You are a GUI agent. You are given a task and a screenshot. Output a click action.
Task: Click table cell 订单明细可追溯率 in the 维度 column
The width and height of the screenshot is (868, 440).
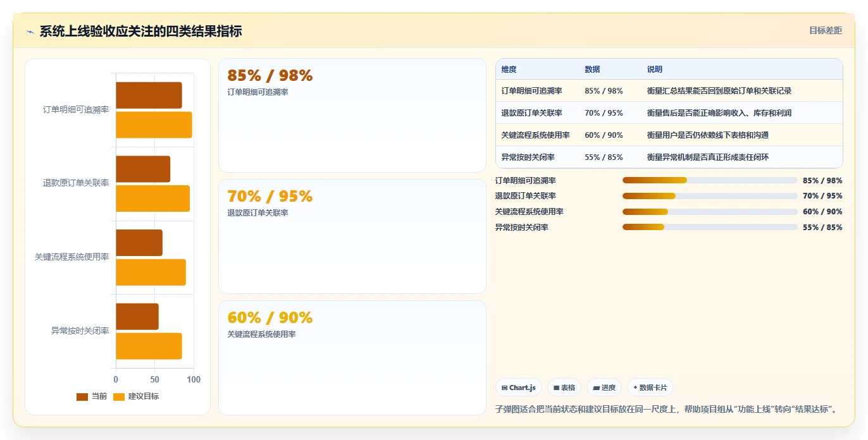tap(532, 91)
